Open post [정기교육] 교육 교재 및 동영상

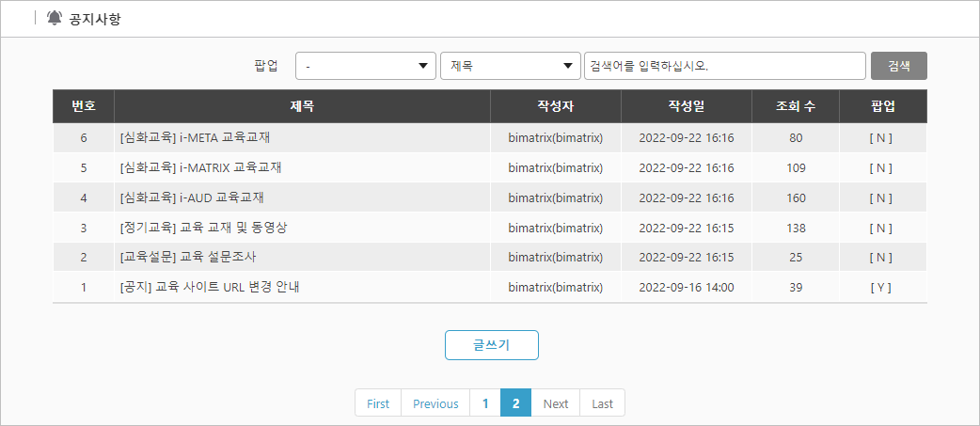[203, 228]
